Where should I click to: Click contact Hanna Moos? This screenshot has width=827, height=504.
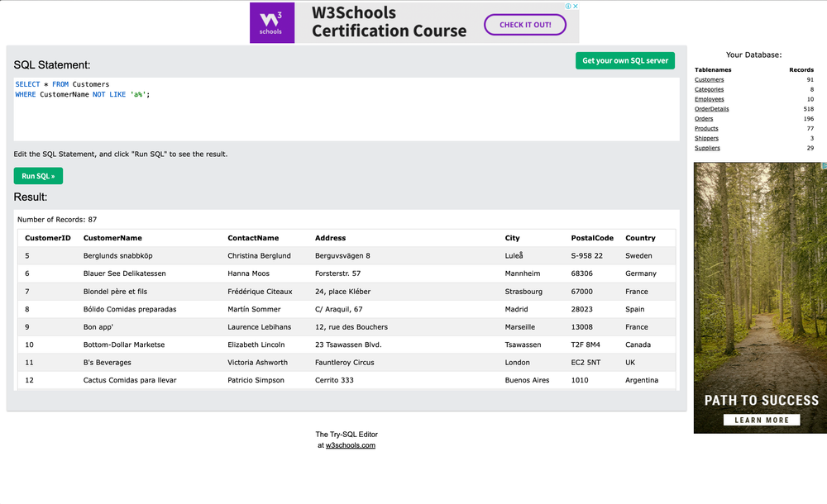tap(248, 273)
